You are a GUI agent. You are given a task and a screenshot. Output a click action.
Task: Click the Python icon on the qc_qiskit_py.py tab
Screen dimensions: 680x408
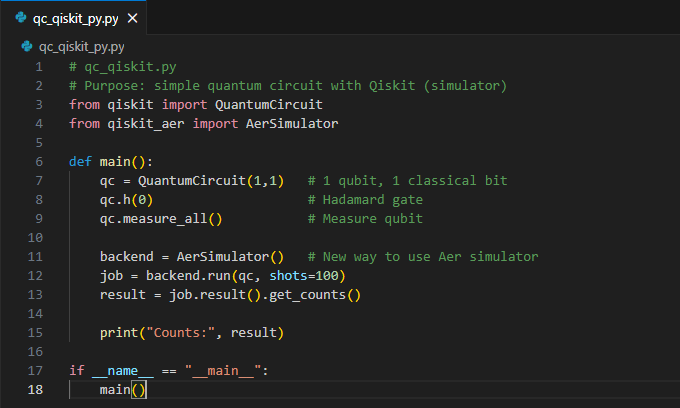click(21, 18)
